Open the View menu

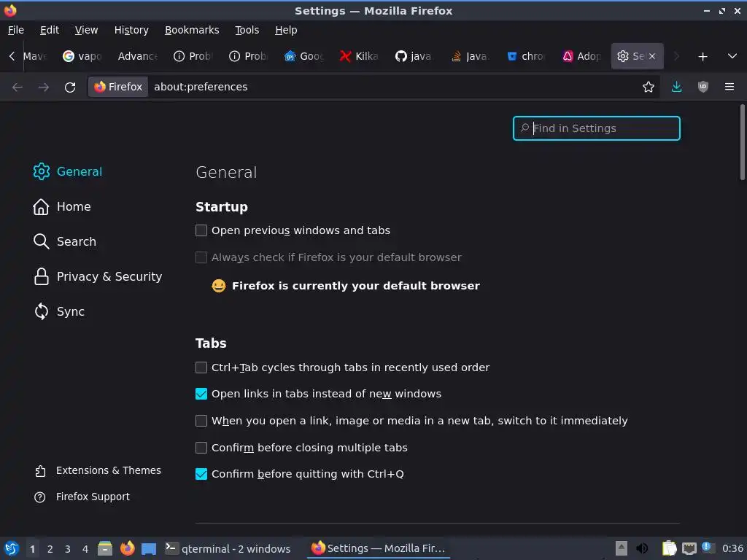(x=86, y=30)
